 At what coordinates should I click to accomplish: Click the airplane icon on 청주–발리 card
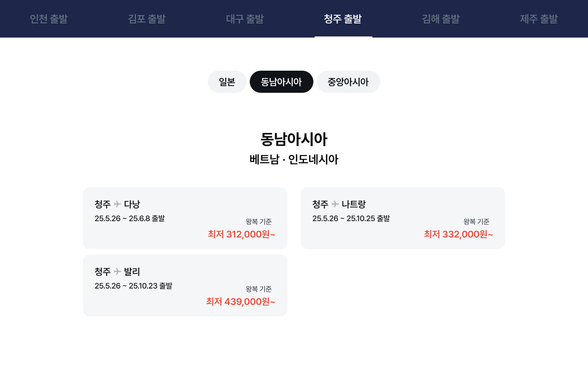pyautogui.click(x=117, y=271)
